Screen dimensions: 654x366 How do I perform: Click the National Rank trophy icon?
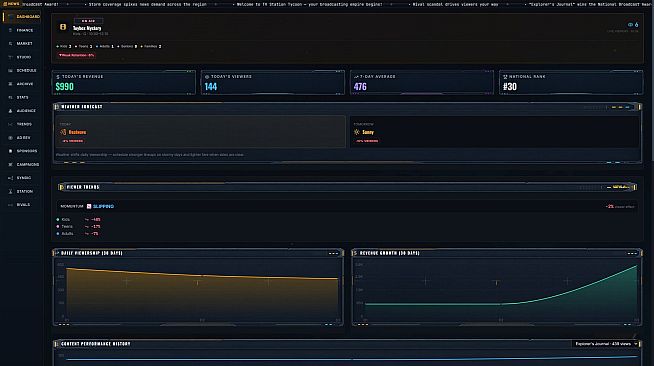(505, 77)
